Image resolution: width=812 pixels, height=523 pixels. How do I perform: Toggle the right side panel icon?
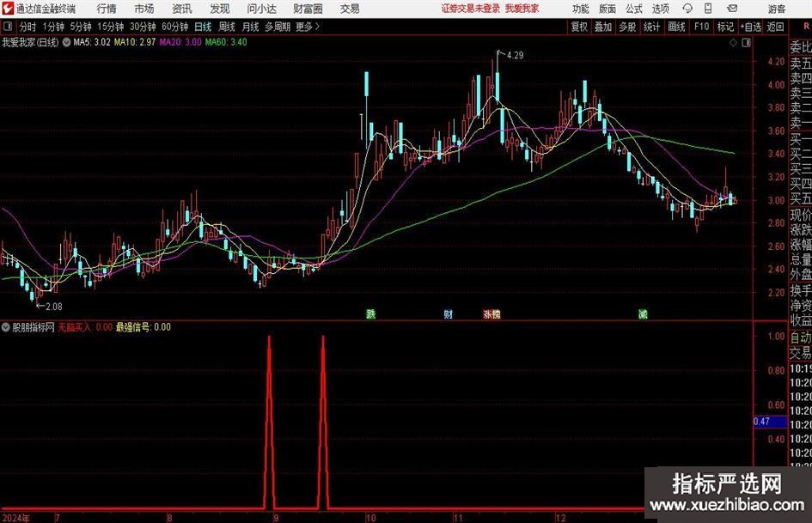(746, 43)
